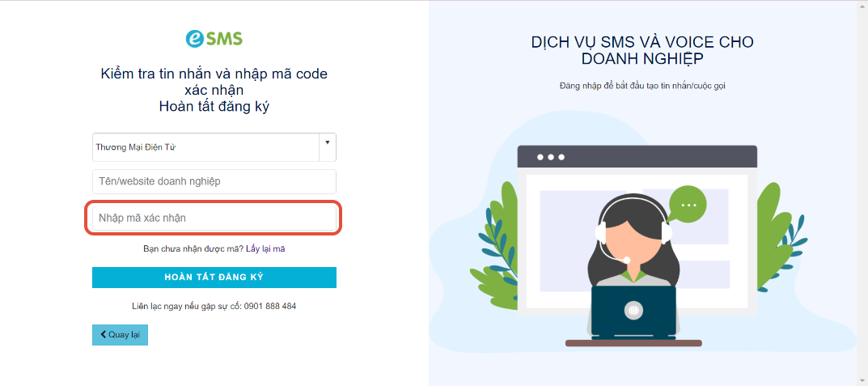868x386 pixels.
Task: Click the Bạn chưa nhận được mã text
Action: [193, 249]
